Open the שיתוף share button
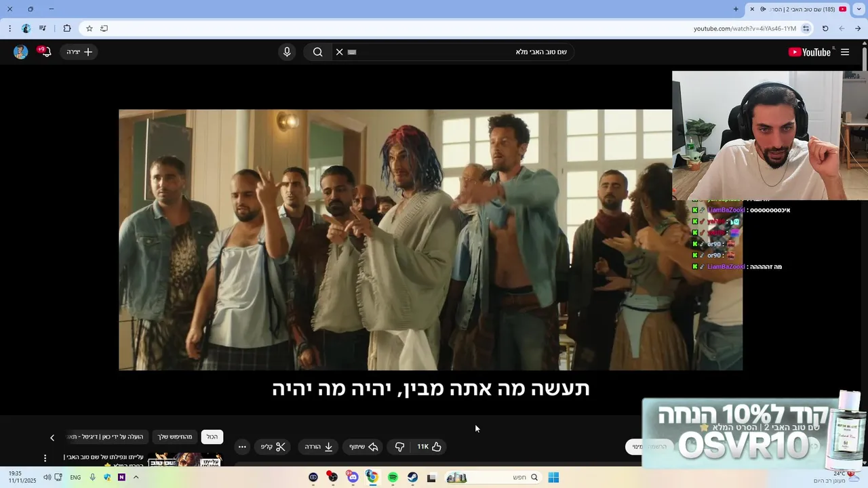 click(x=363, y=447)
